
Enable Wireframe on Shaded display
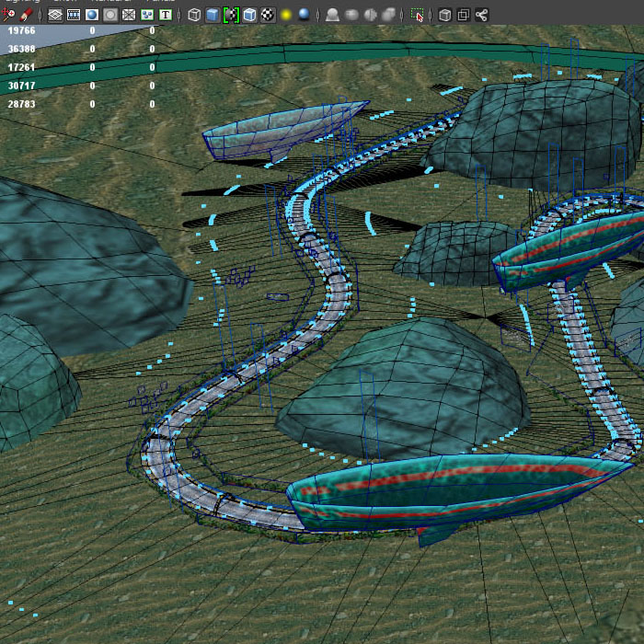pos(249,15)
